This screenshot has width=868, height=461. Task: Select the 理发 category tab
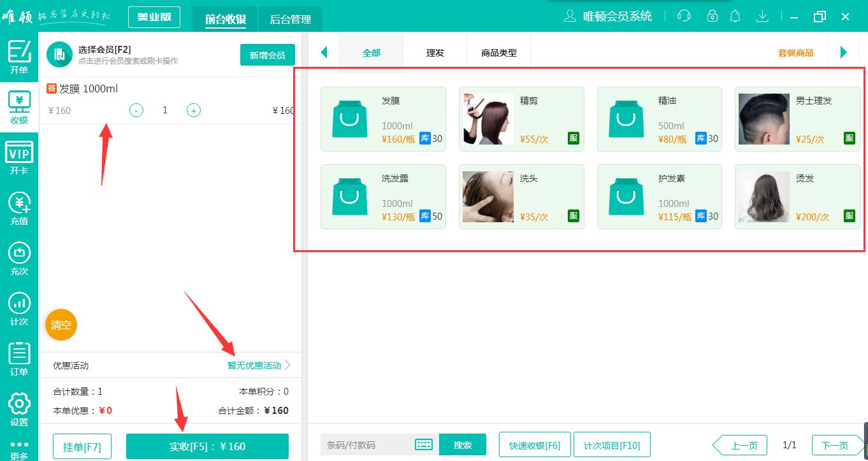tap(435, 53)
